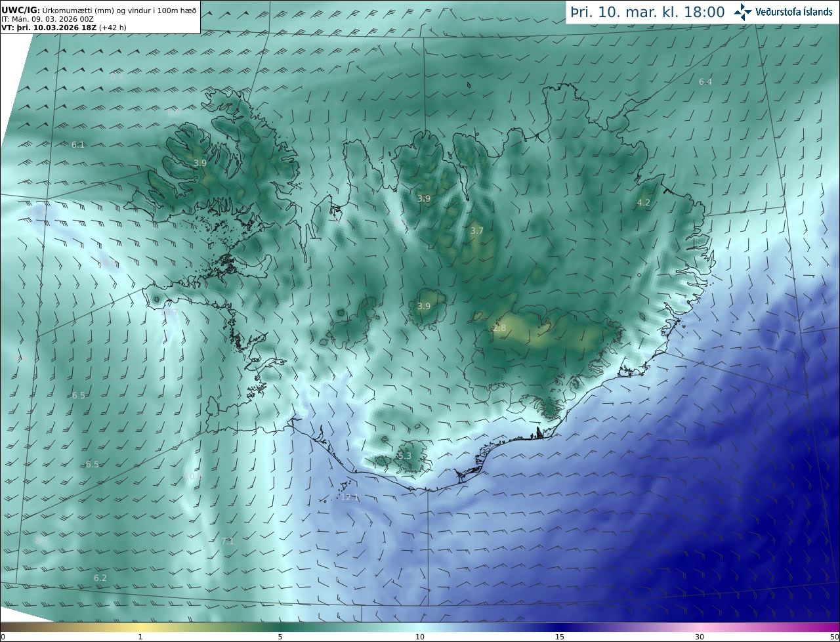Click the colour scale at the 30 tick

[x=700, y=637]
